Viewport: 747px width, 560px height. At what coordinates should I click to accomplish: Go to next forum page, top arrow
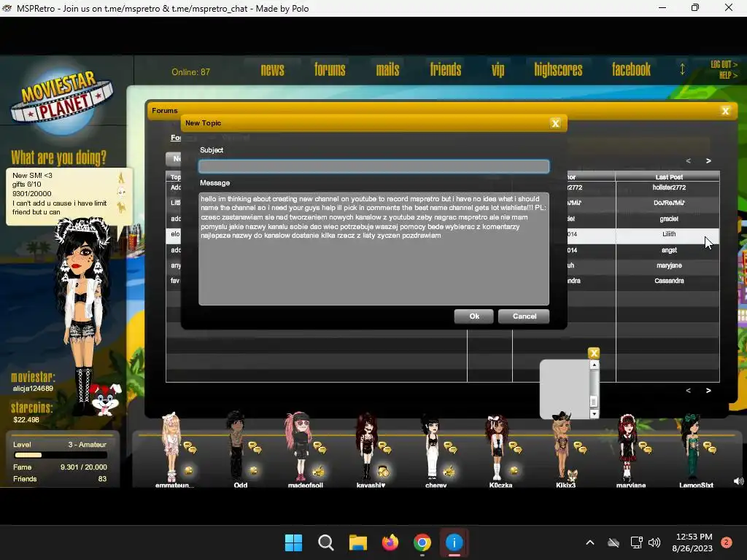click(x=708, y=161)
